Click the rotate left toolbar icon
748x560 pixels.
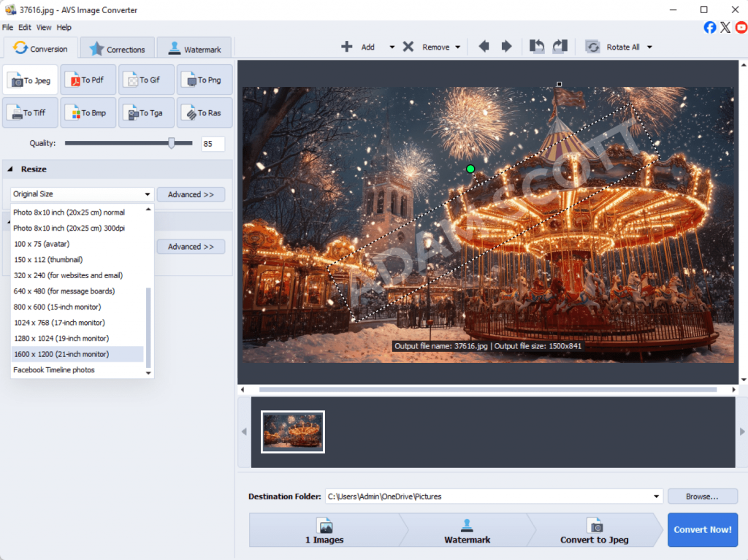point(537,47)
